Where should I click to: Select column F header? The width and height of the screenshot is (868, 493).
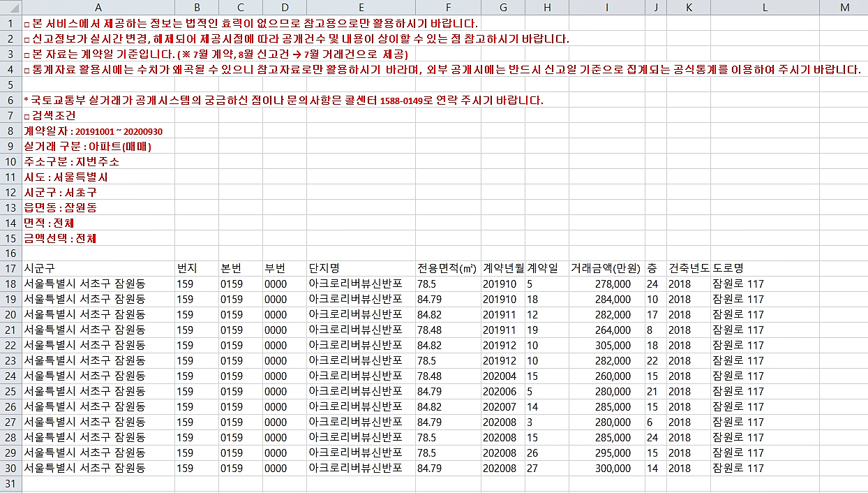(x=448, y=7)
